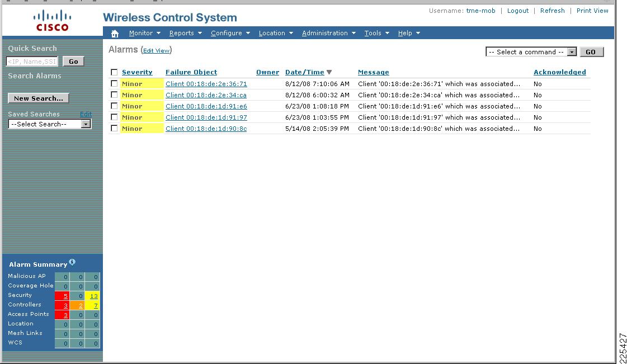The height and width of the screenshot is (364, 627).
Task: Open Print View
Action: (x=592, y=11)
